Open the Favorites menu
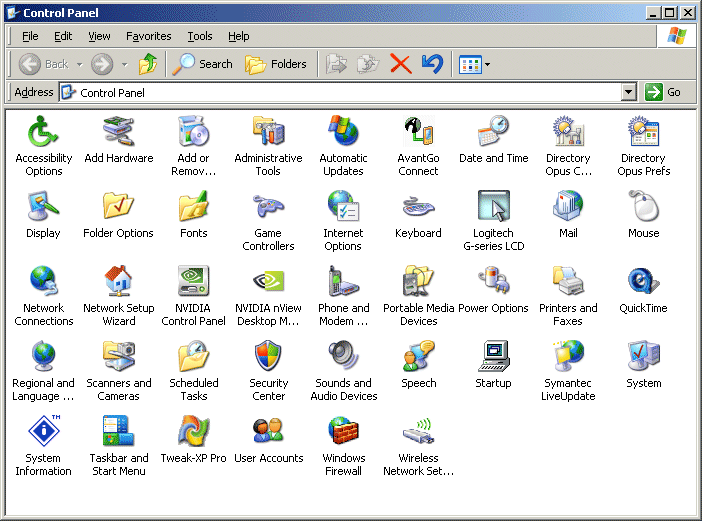This screenshot has width=702, height=521. point(149,36)
